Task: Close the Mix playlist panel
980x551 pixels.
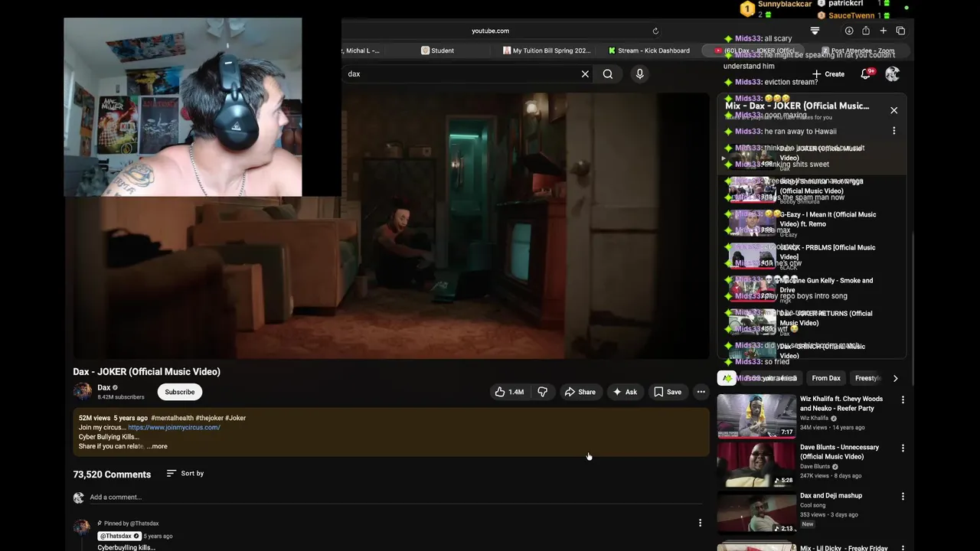Action: click(893, 110)
